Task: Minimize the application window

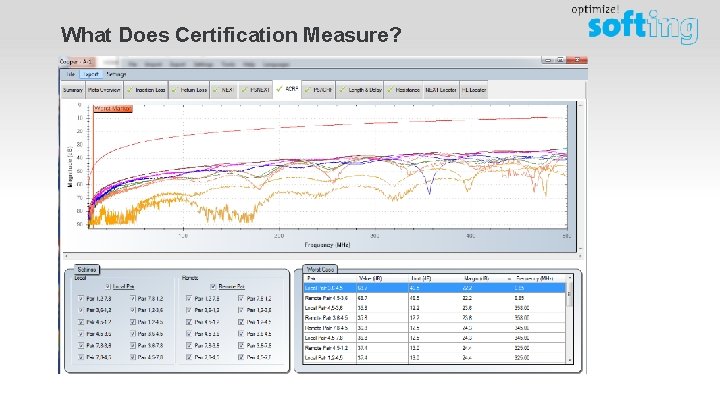Action: point(547,60)
